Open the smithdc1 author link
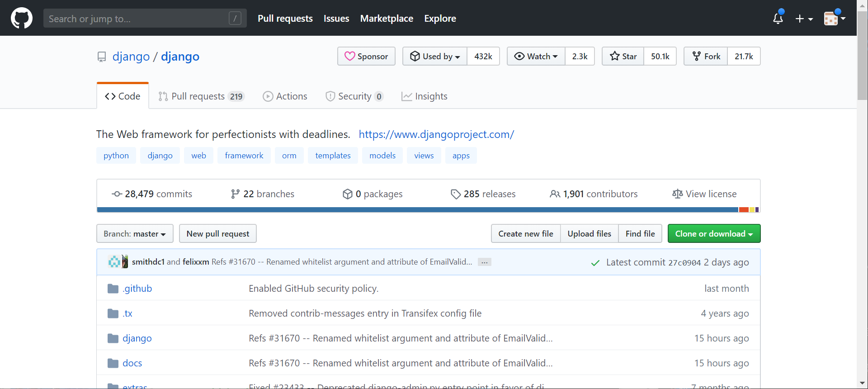 tap(148, 262)
